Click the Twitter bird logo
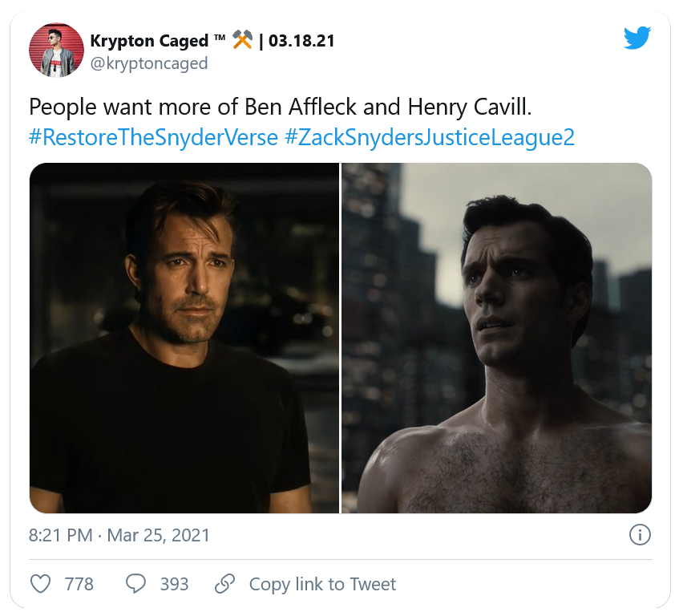Screen dimensions: 679x616 click(637, 38)
